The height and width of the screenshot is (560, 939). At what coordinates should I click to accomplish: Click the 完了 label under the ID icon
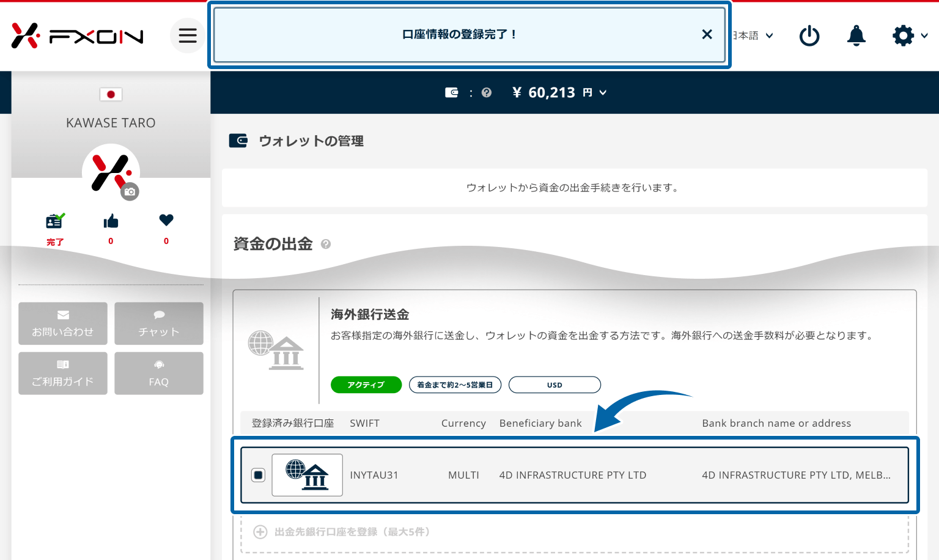tap(55, 242)
